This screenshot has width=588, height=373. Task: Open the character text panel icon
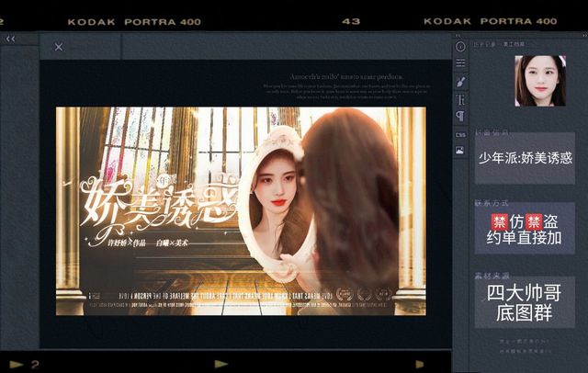click(460, 99)
